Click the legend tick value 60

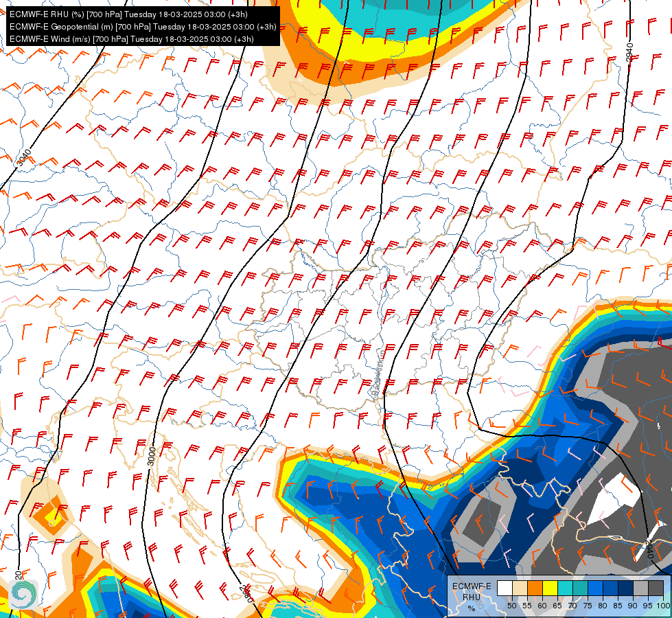click(x=542, y=606)
